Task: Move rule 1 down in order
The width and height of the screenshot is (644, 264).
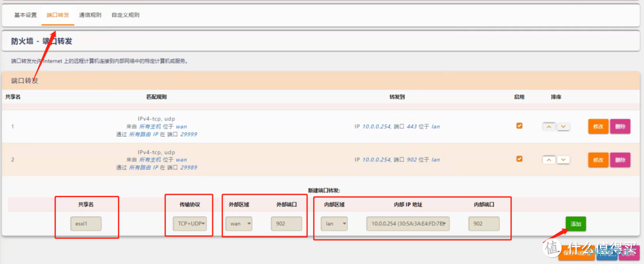Action: (563, 127)
